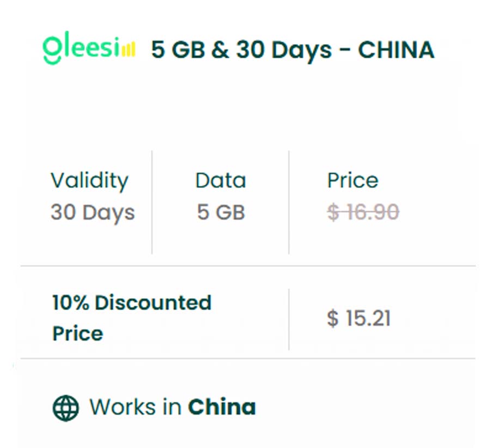Click the vertical divider between Validity and Data
This screenshot has height=448, width=486.
pyautogui.click(x=152, y=202)
